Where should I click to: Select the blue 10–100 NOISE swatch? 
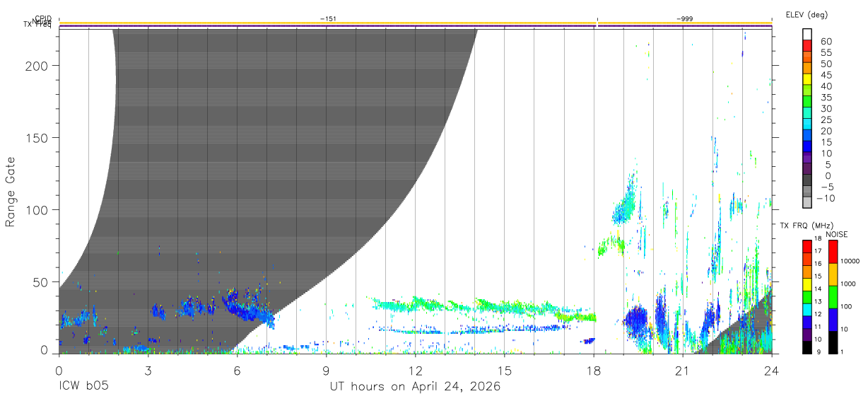coord(833,319)
